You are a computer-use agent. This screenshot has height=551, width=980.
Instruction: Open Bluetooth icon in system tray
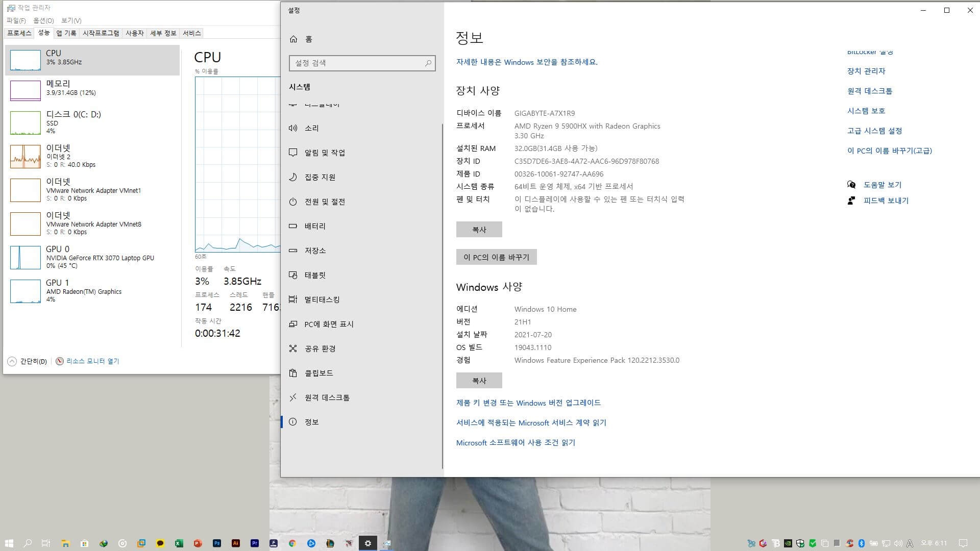point(862,543)
